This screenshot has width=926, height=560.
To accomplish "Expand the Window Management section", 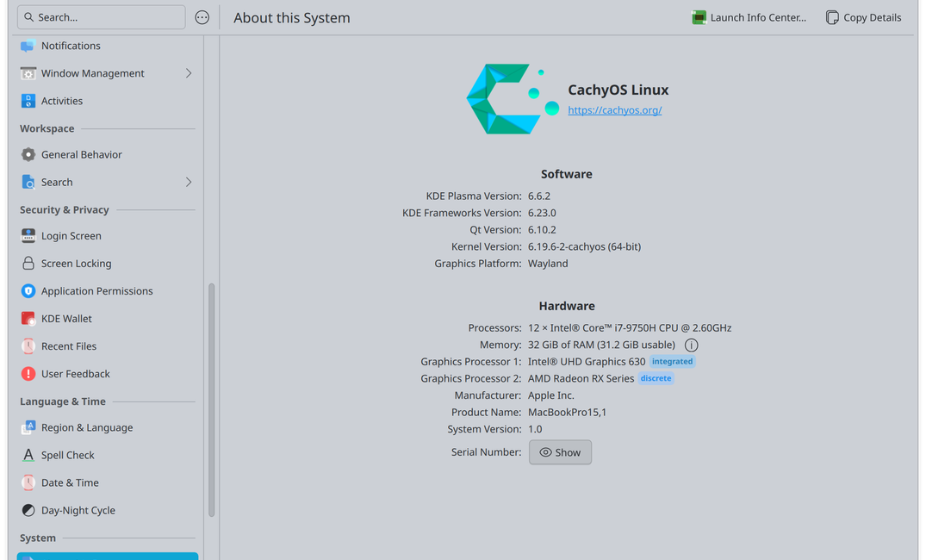I will (x=188, y=73).
